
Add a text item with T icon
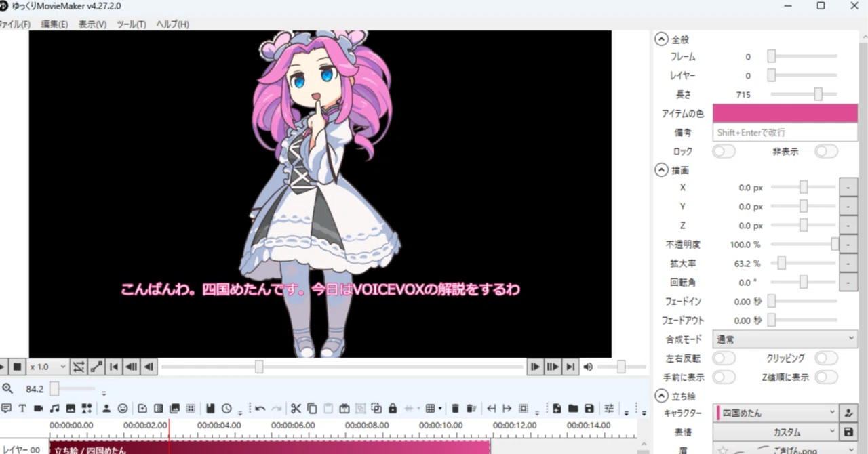22,409
